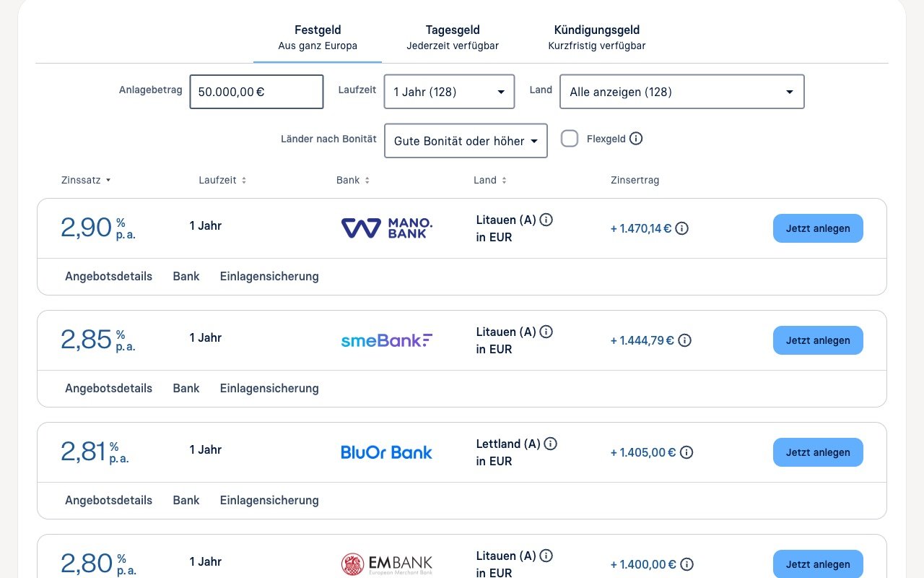Click info icon next to Flexgeld
The width and height of the screenshot is (924, 578).
pos(636,139)
